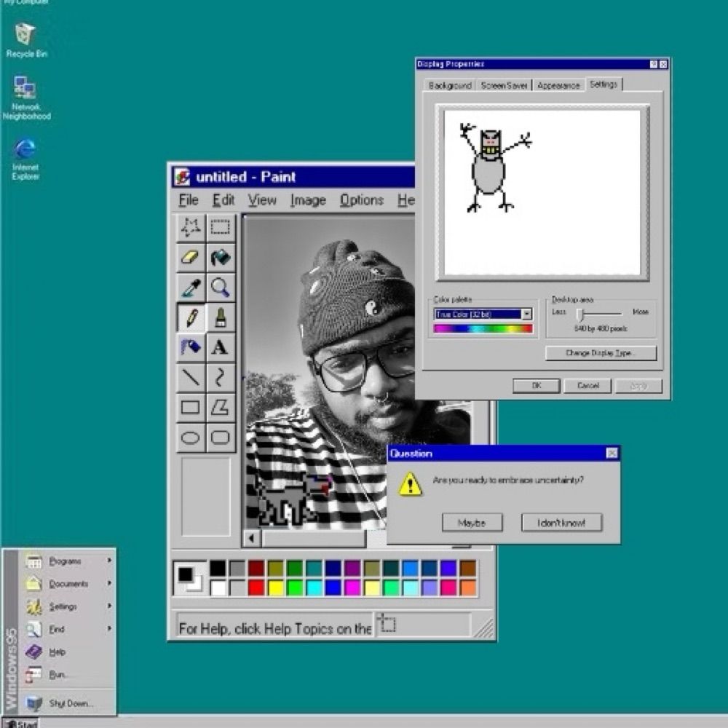
Task: Choose Run from the Start menu
Action: [68, 674]
